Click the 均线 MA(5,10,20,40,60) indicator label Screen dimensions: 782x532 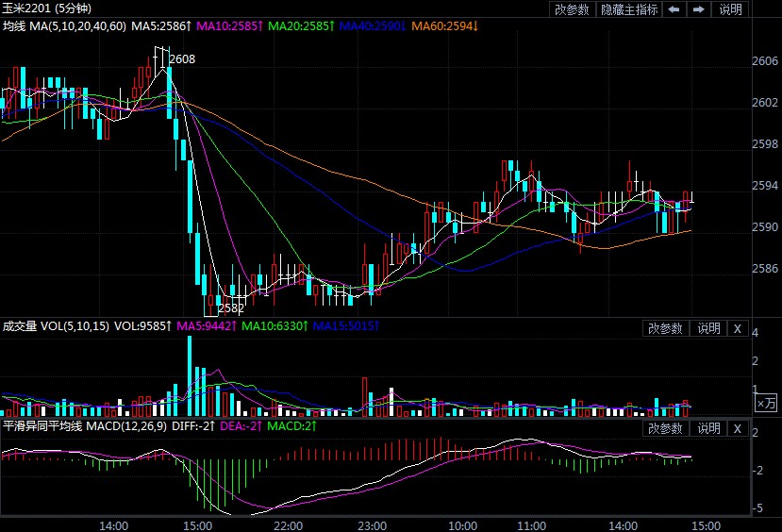coord(63,25)
